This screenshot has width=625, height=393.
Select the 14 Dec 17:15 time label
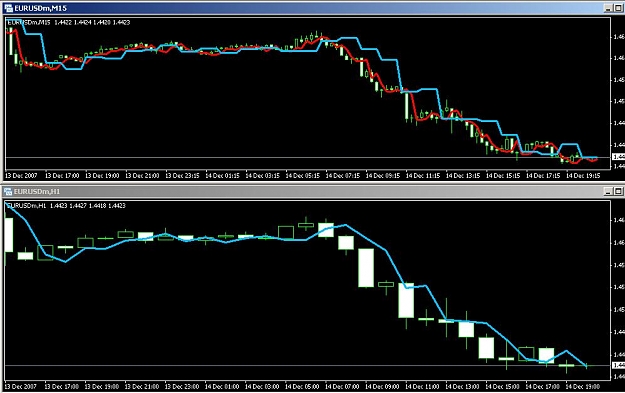543,175
